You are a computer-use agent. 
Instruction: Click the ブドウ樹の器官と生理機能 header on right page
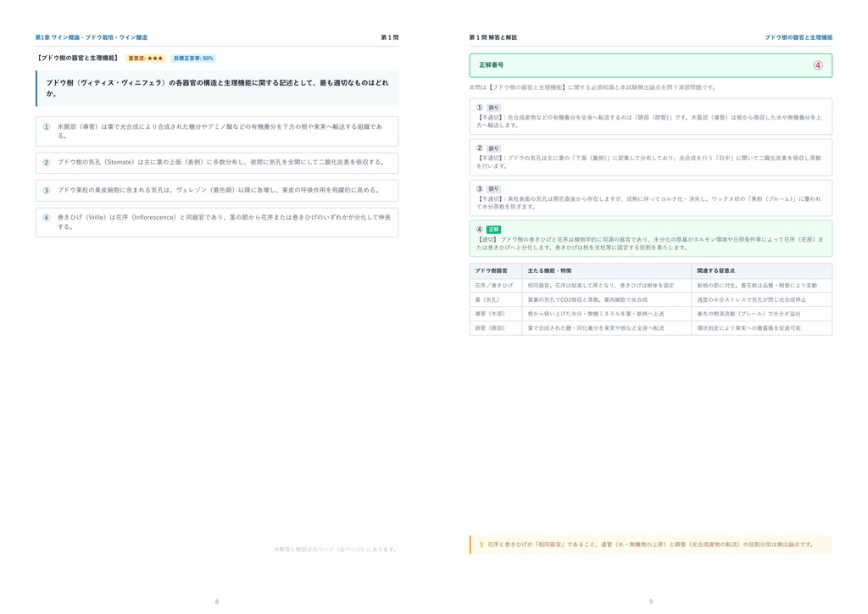pyautogui.click(x=798, y=37)
